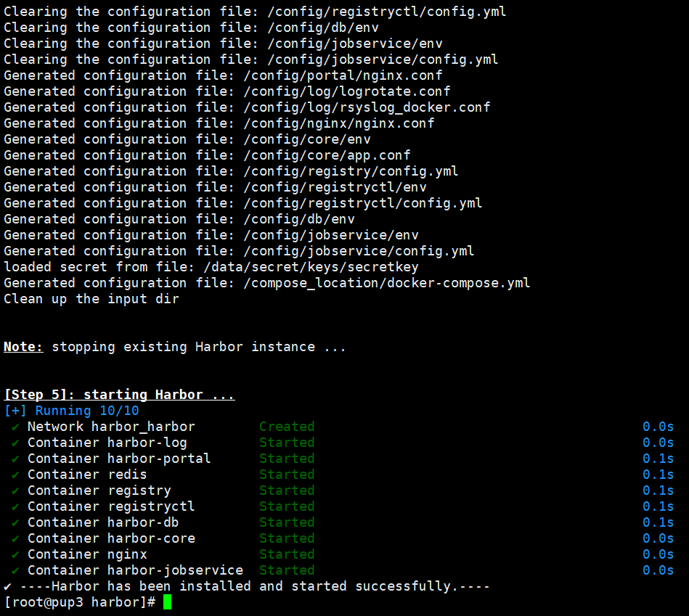Click path '/config/portal/nginx.conf'

click(343, 75)
